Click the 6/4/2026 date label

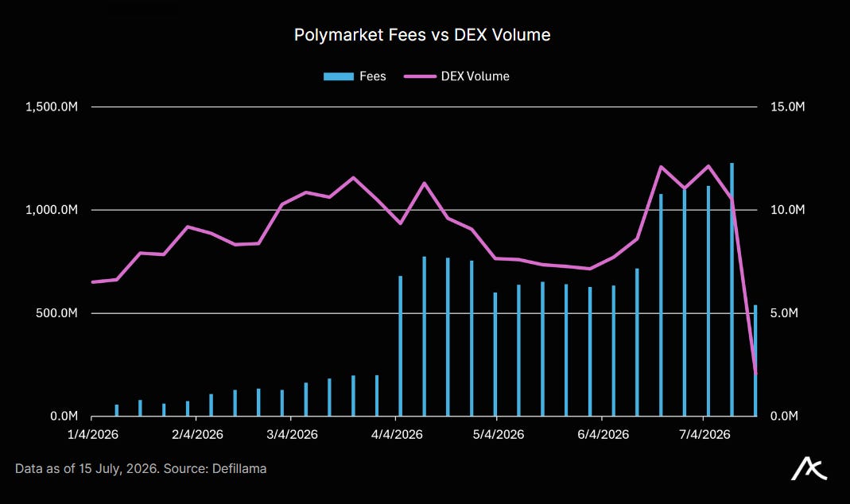pos(603,435)
